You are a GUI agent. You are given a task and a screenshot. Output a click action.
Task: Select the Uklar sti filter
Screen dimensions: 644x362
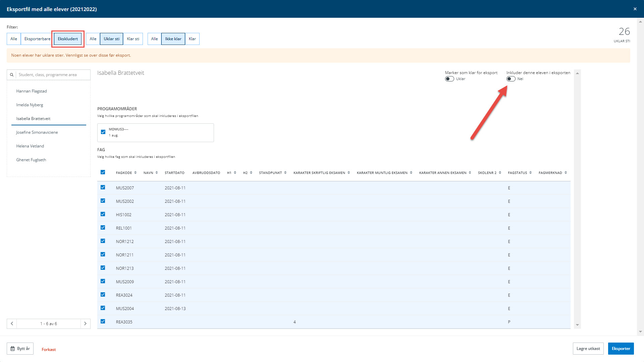(x=111, y=39)
